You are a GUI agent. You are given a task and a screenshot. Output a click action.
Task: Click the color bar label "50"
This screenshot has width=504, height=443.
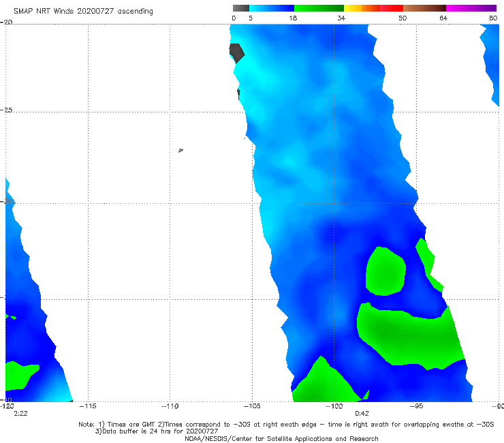point(403,18)
